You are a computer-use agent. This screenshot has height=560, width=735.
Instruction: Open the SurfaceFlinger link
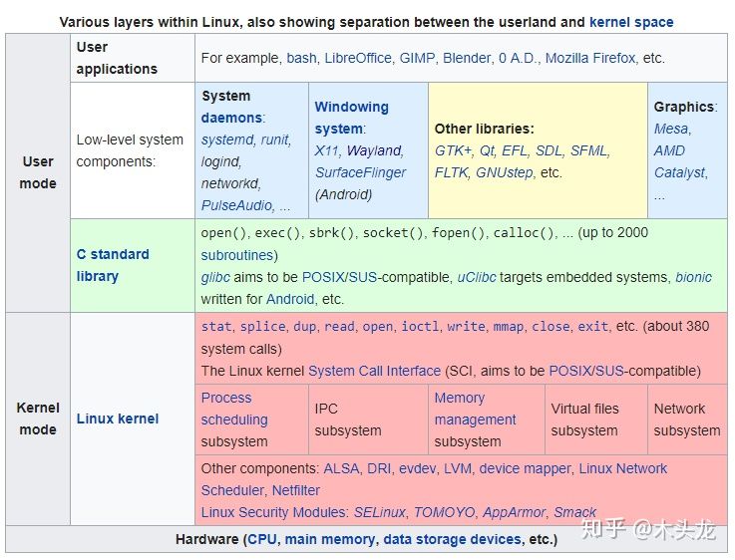(360, 172)
